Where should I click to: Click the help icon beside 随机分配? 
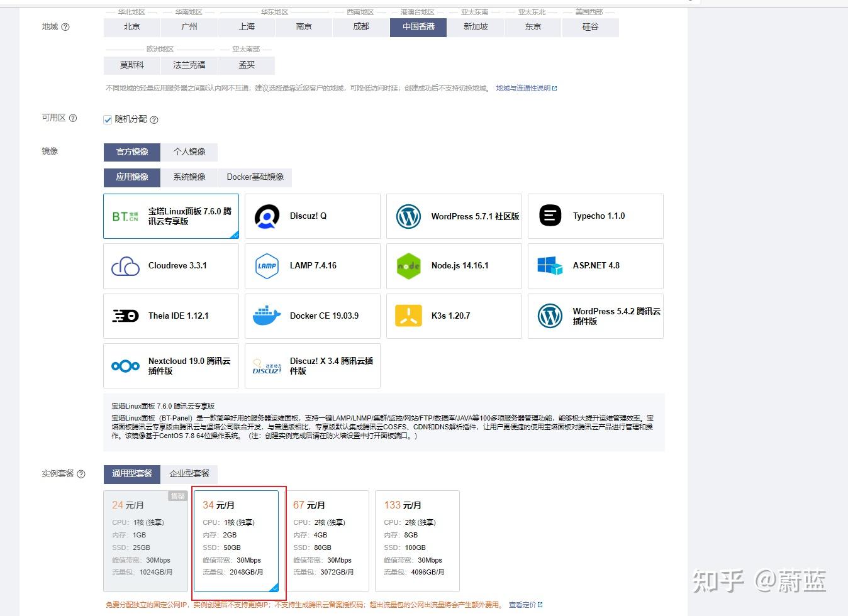click(x=154, y=119)
